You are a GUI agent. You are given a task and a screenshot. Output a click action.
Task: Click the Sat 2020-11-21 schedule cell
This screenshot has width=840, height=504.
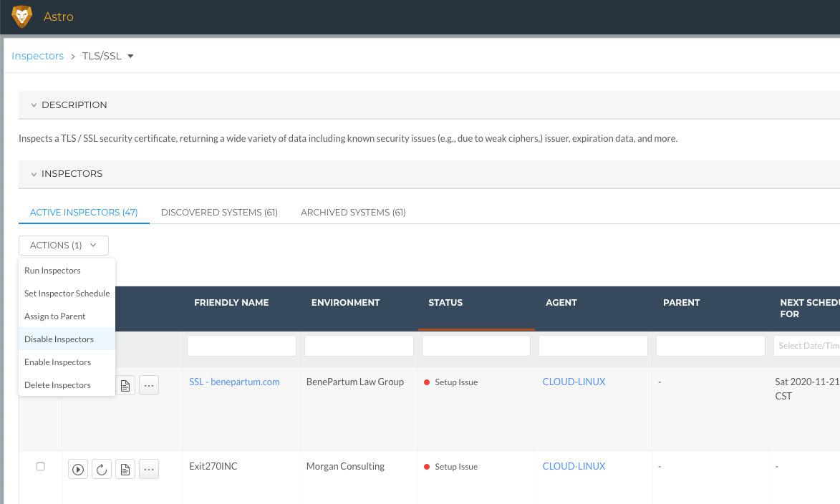pos(807,389)
